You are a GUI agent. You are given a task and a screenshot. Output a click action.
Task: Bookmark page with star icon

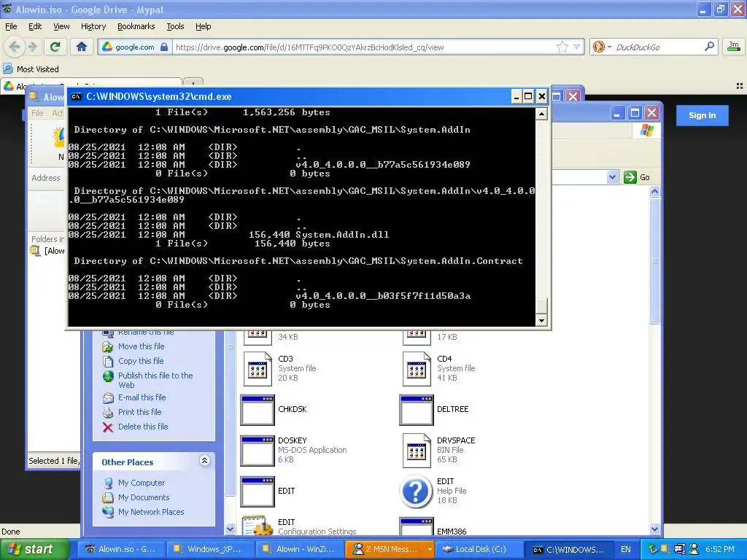coord(562,47)
